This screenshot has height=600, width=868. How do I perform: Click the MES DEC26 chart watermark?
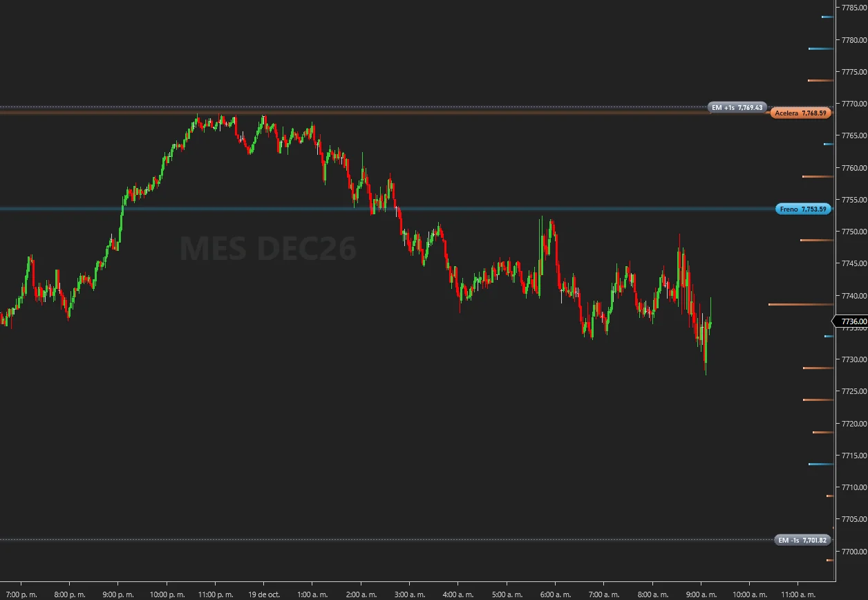pyautogui.click(x=267, y=248)
